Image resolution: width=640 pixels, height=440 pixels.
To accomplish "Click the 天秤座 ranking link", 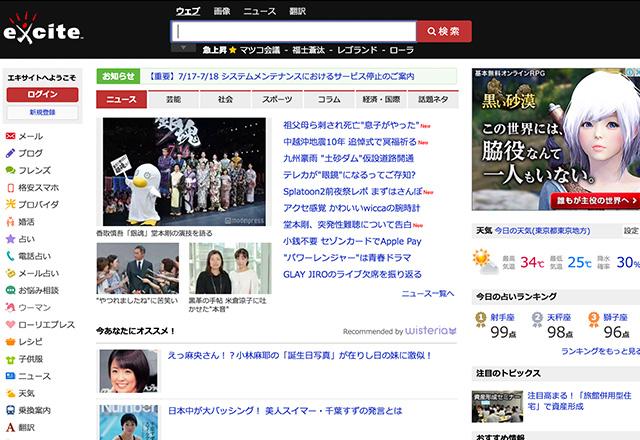I will pyautogui.click(x=559, y=317).
